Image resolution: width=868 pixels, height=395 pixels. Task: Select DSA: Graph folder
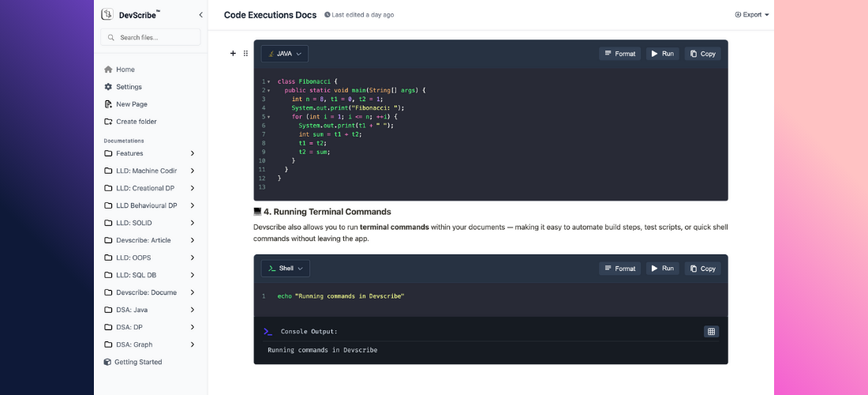134,344
